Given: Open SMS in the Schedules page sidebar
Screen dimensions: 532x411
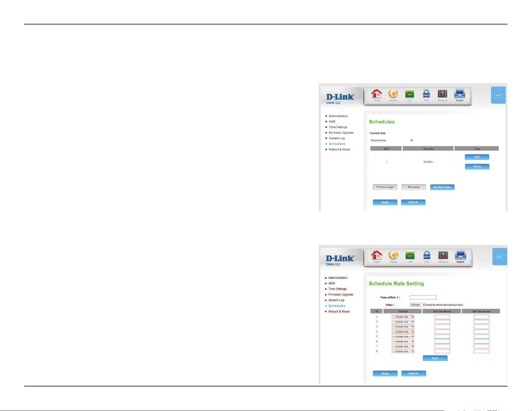Looking at the screenshot, I should click(x=332, y=122).
